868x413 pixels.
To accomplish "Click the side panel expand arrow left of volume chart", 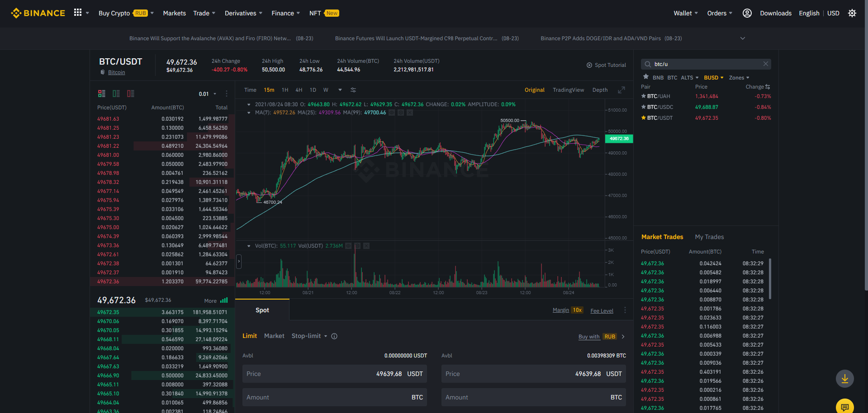I will [239, 261].
